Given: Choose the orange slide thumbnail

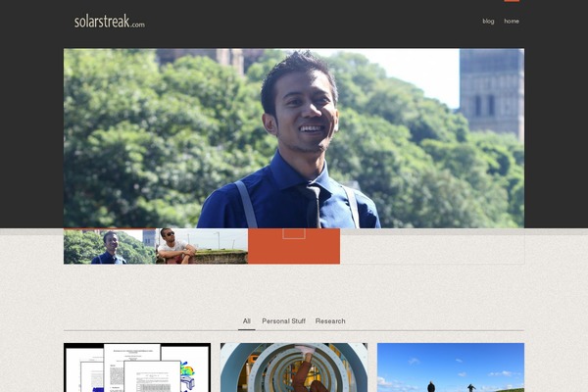Looking at the screenshot, I should point(294,246).
